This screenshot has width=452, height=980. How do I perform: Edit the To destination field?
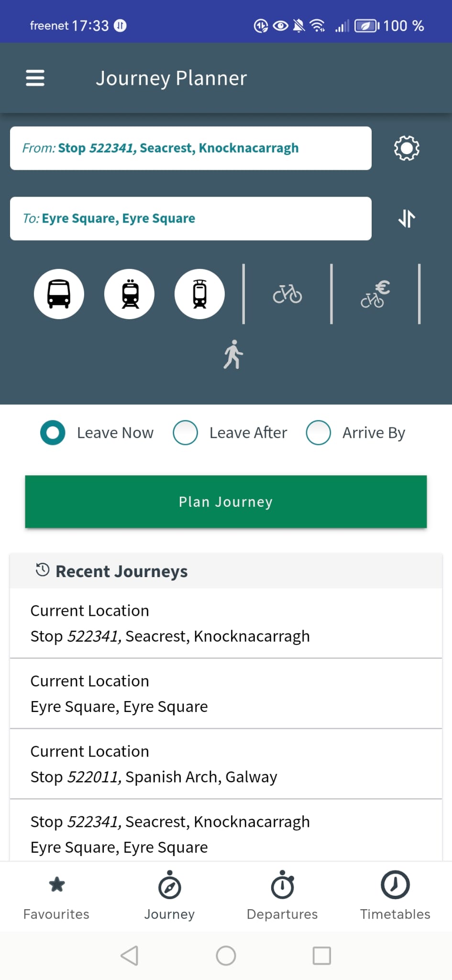pyautogui.click(x=190, y=219)
